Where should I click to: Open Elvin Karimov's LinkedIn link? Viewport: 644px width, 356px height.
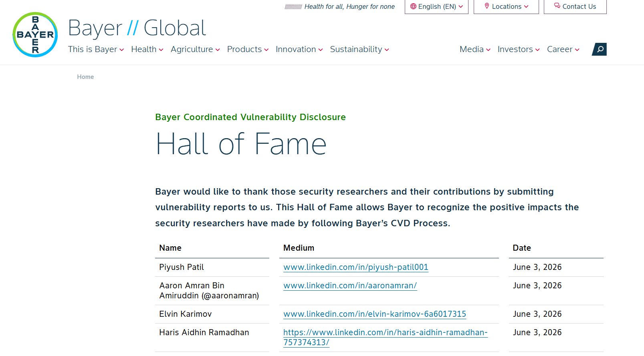tap(375, 314)
